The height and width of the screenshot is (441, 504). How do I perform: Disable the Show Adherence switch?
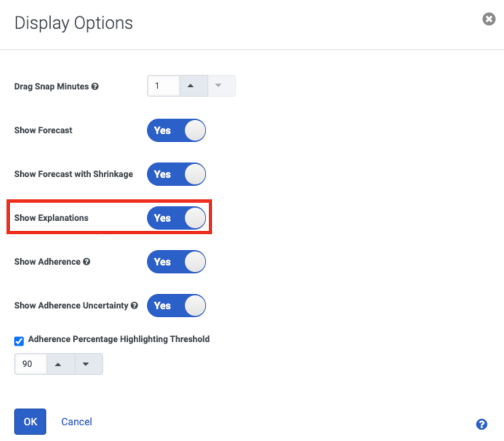176,262
